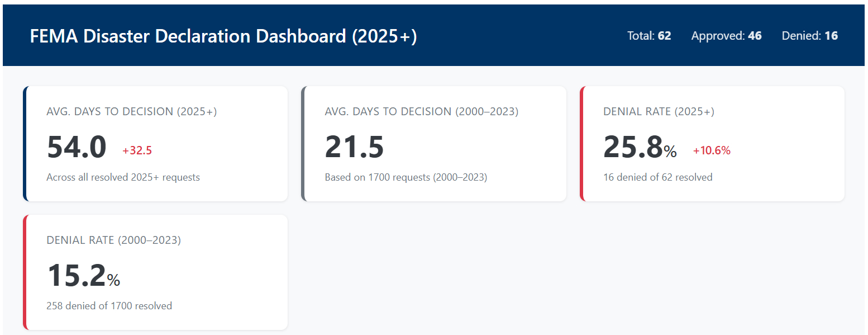This screenshot has height=335, width=868.
Task: Click 'Based on 1700 requests' caption
Action: [x=406, y=177]
